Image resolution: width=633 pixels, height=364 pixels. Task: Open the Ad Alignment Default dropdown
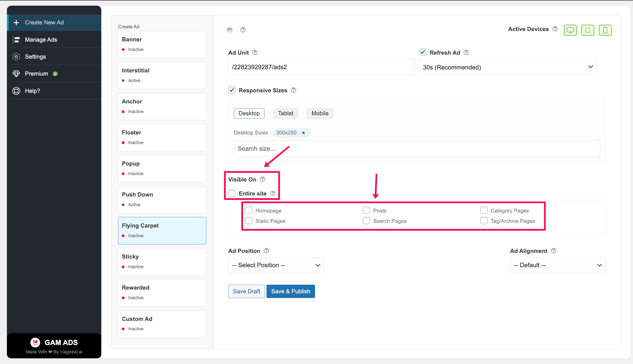tap(557, 265)
